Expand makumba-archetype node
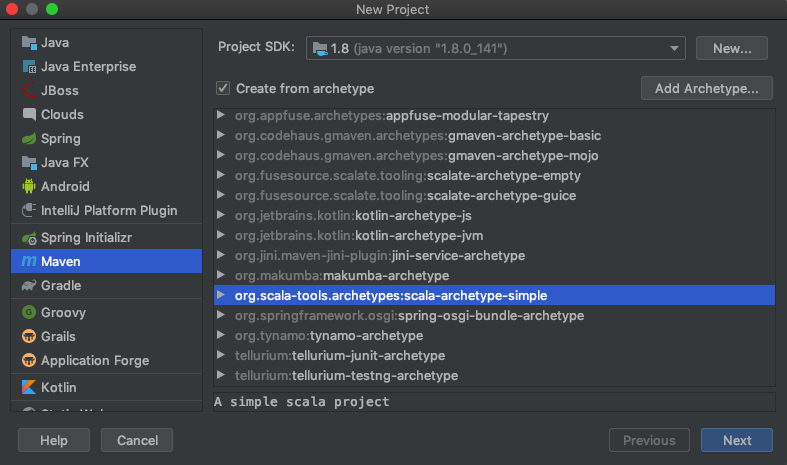 [220, 275]
